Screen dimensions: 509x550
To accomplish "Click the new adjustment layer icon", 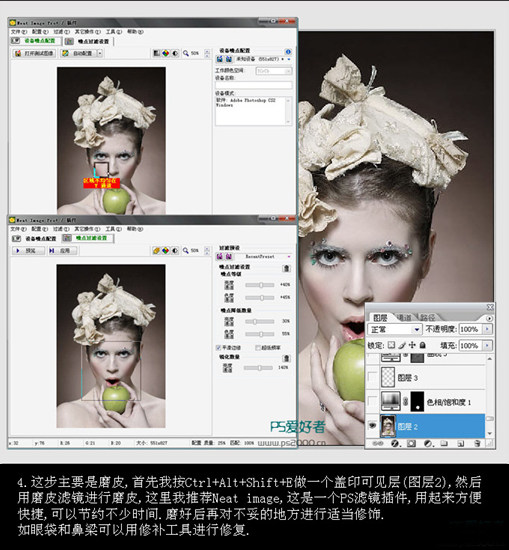I will 428,444.
